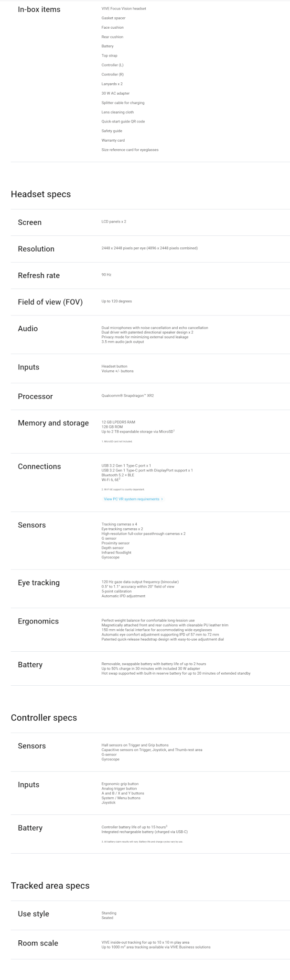Click the Processor row label
This screenshot has width=290, height=980.
click(35, 396)
